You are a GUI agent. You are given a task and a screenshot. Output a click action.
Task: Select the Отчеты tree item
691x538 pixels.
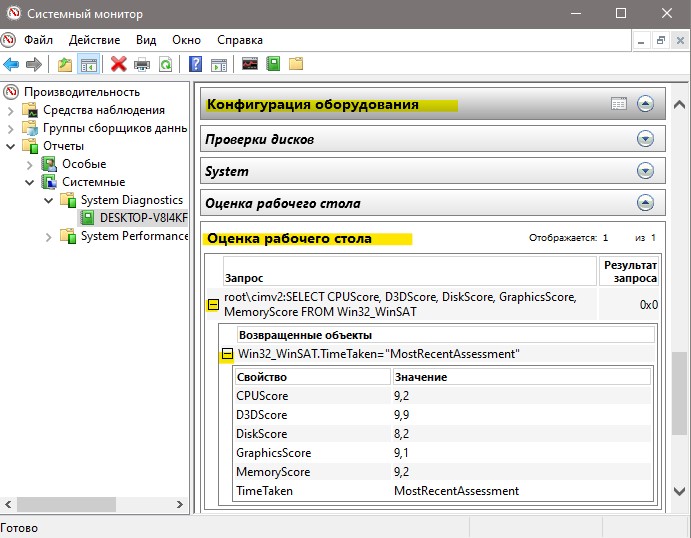click(x=63, y=146)
